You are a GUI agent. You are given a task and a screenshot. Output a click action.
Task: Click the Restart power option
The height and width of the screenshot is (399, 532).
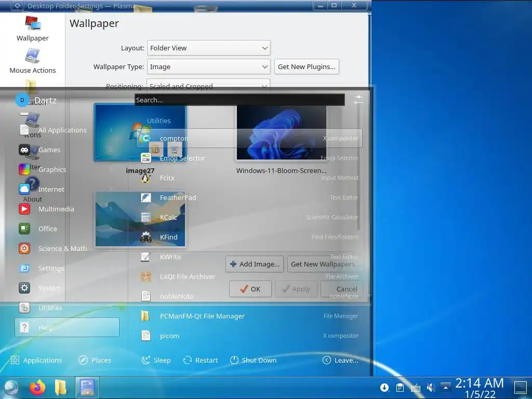[201, 360]
